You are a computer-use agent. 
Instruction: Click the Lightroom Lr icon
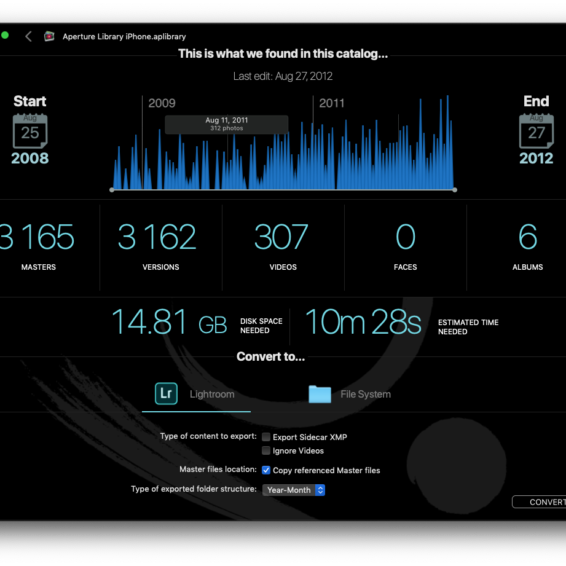point(166,393)
